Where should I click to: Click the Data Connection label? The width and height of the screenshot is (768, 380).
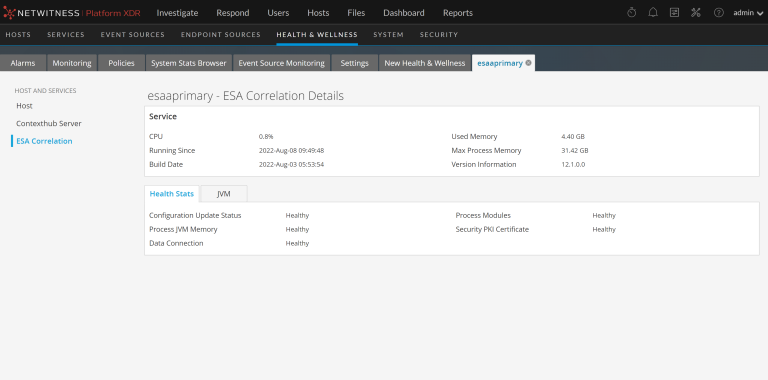176,243
